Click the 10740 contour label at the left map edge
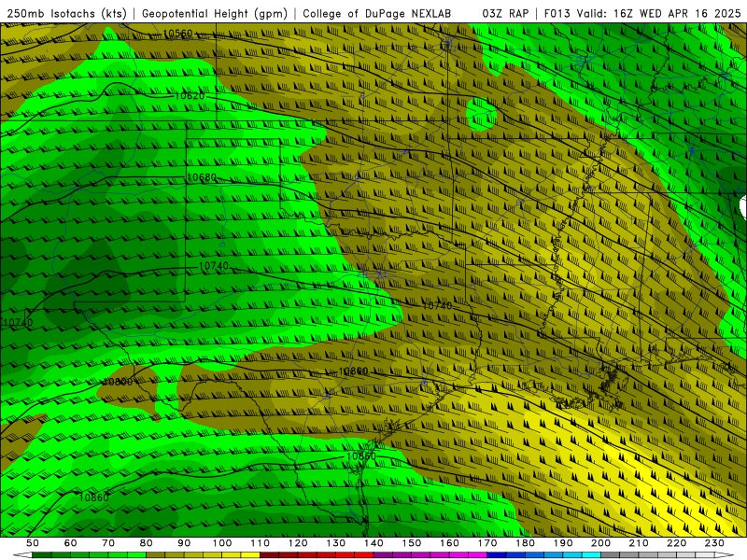747x560 pixels. 18,322
